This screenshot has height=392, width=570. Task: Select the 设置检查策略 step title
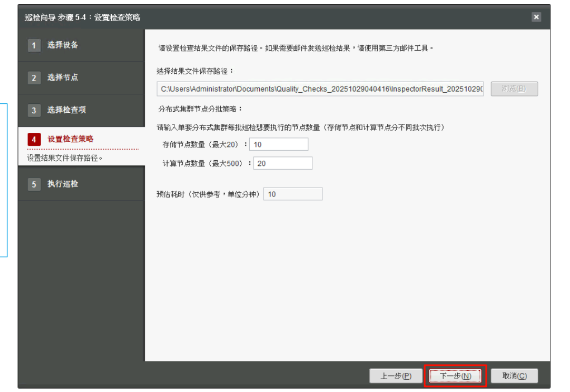tap(70, 139)
